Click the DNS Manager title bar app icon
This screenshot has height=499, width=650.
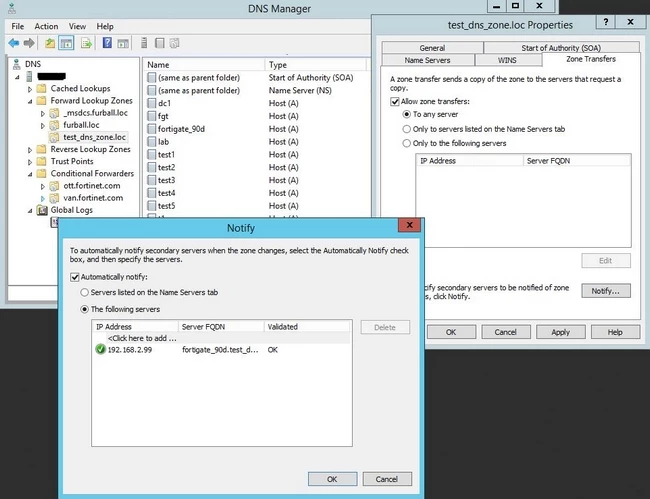[x=12, y=8]
